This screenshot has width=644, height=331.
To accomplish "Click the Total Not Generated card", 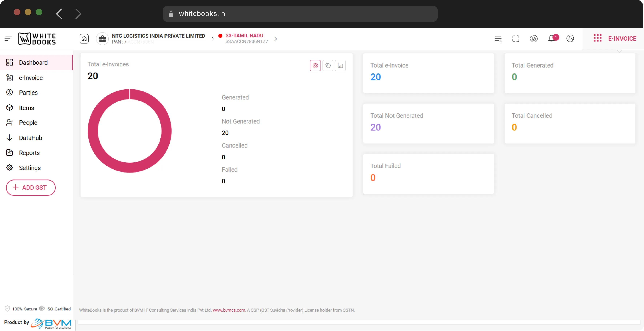I will click(x=428, y=124).
